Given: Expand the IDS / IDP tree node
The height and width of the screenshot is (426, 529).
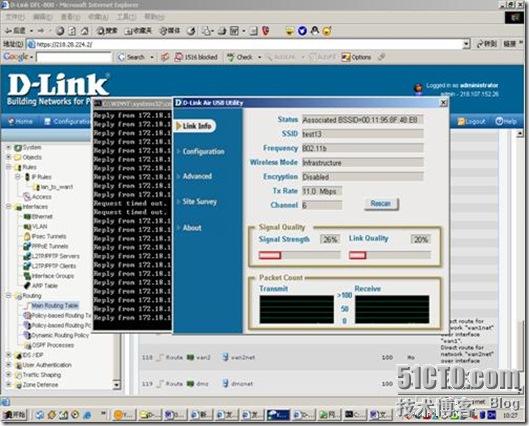Looking at the screenshot, I should point(9,355).
